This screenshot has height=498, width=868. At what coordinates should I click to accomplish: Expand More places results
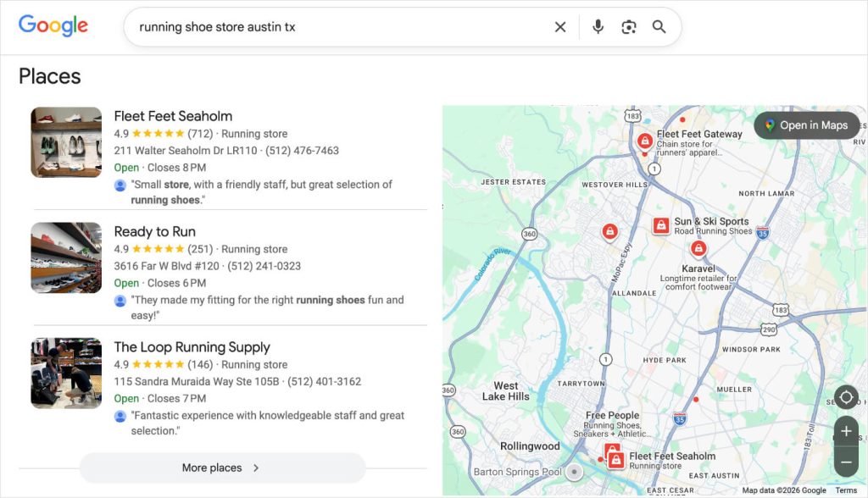coord(221,468)
